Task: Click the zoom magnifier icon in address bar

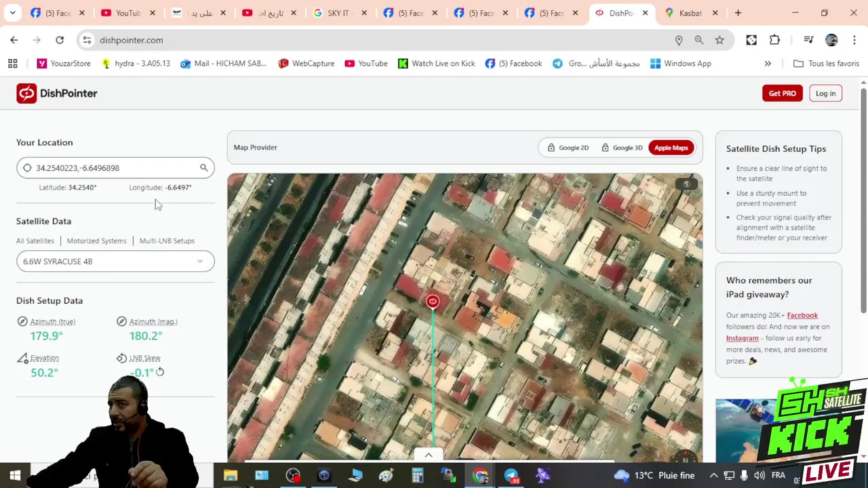Action: pos(699,40)
